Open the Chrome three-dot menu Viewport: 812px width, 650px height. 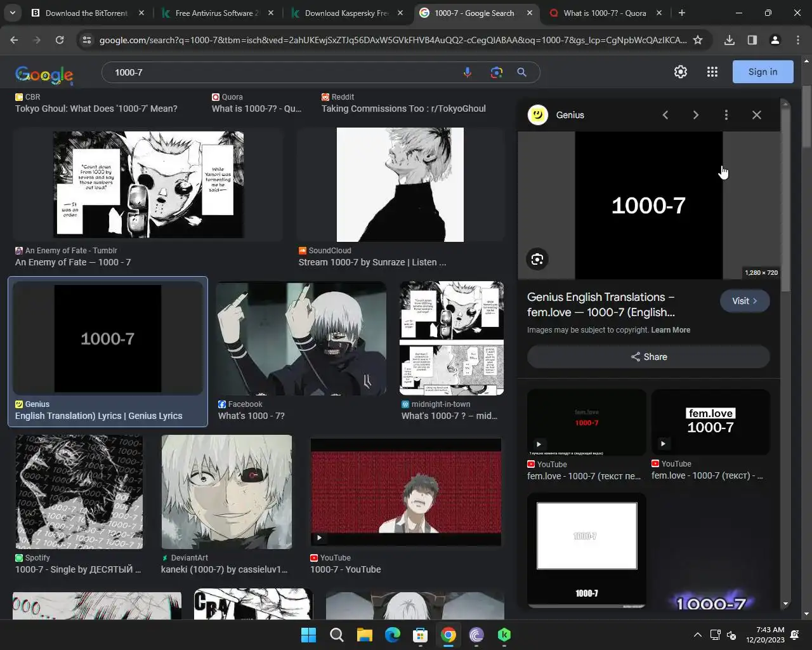798,40
